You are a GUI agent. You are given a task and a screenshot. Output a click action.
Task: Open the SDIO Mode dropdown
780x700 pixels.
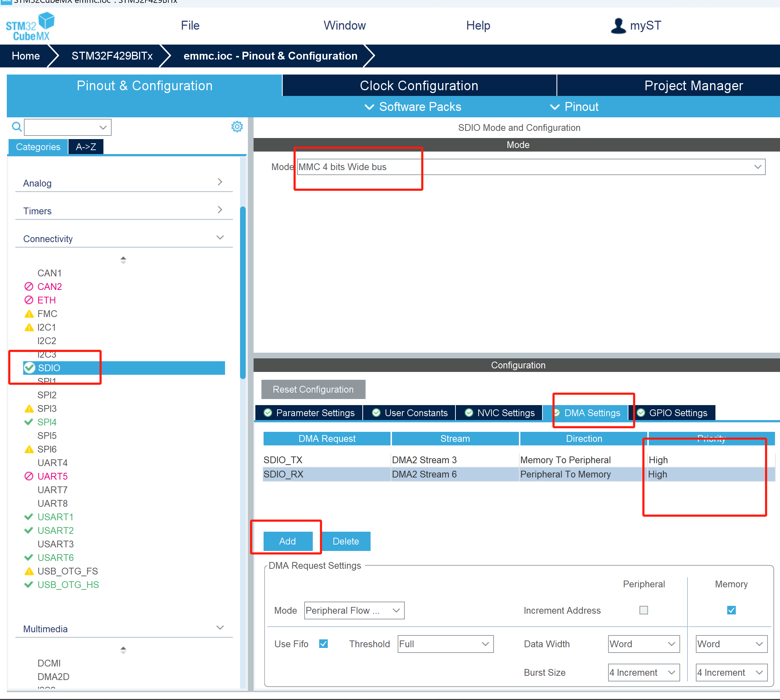click(531, 167)
